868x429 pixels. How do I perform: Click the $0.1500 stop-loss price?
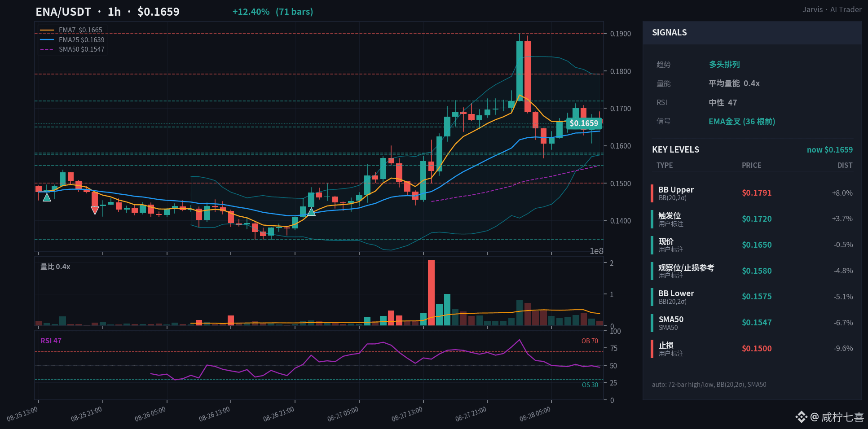point(757,349)
